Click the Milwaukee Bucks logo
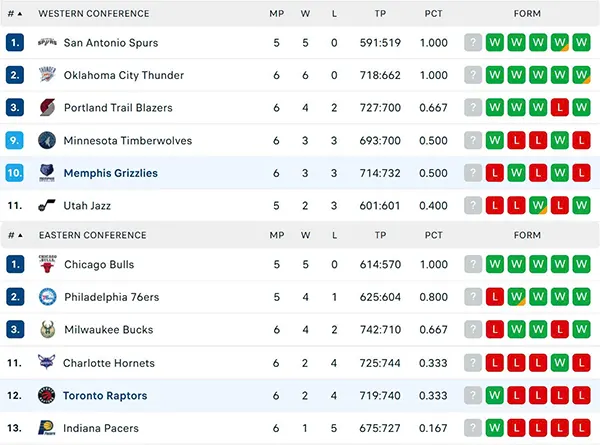This screenshot has height=445, width=600. (x=47, y=330)
